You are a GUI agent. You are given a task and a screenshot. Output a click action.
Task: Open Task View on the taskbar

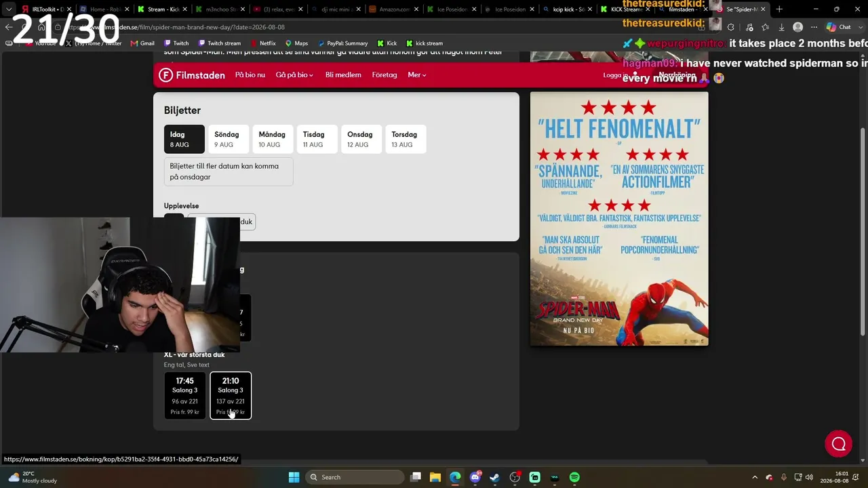pos(416,477)
